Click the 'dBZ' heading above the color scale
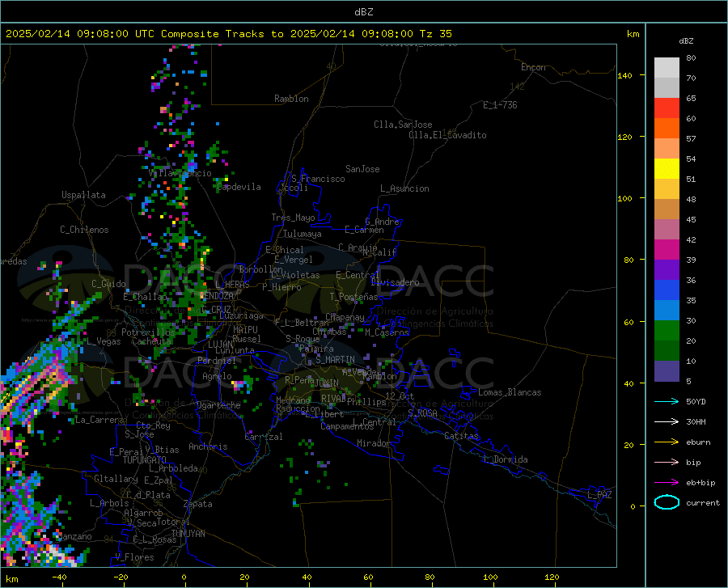728x588 pixels. [x=686, y=40]
